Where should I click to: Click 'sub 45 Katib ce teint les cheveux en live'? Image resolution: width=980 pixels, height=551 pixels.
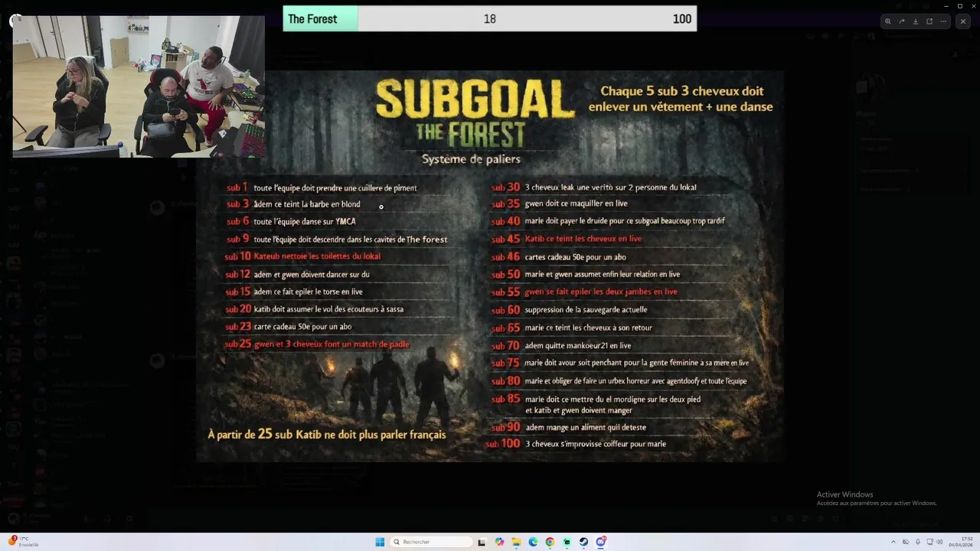pos(567,239)
